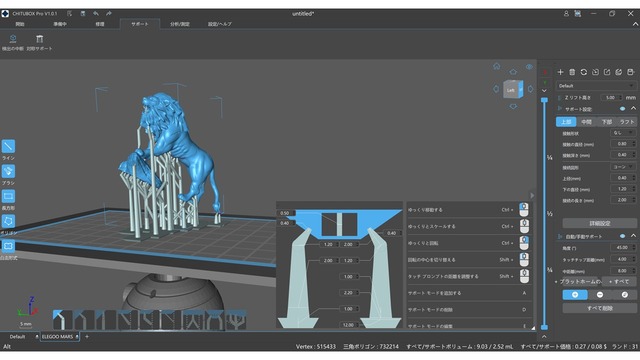Click the redo arrow in the title bar
The height and width of the screenshot is (360, 640).
pyautogui.click(x=109, y=13)
